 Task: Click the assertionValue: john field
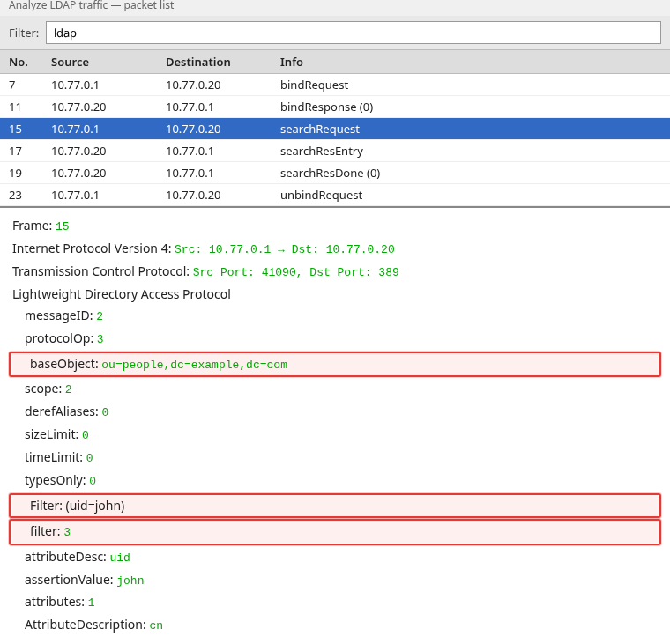tap(84, 580)
